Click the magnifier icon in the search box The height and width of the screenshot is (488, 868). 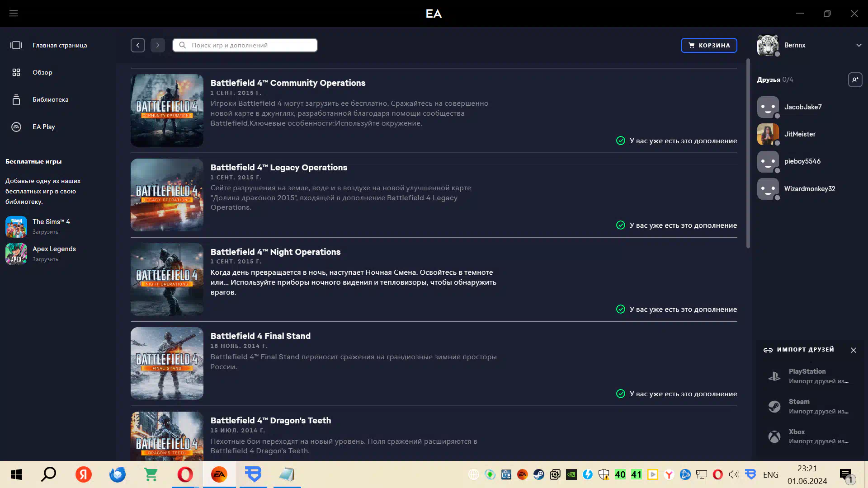[183, 45]
